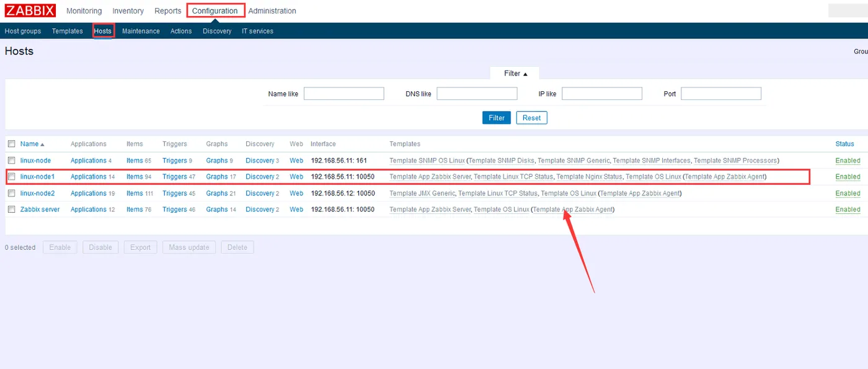The height and width of the screenshot is (369, 868).
Task: Go to Discovery submenu
Action: click(x=217, y=31)
